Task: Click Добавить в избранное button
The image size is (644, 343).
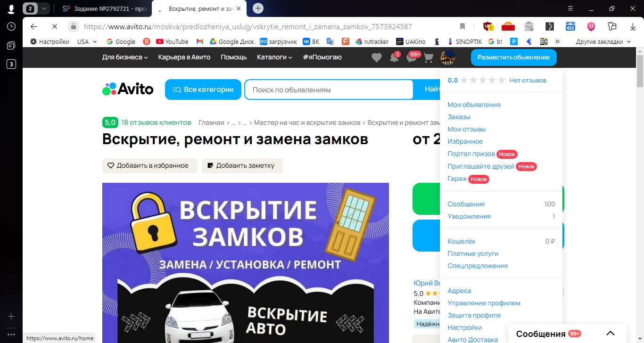Action: click(149, 165)
